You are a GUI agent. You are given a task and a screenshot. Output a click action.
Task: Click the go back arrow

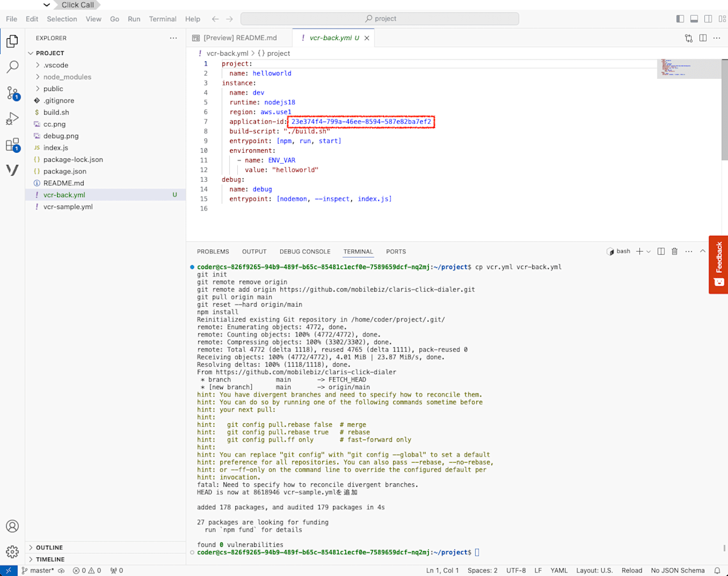point(215,19)
